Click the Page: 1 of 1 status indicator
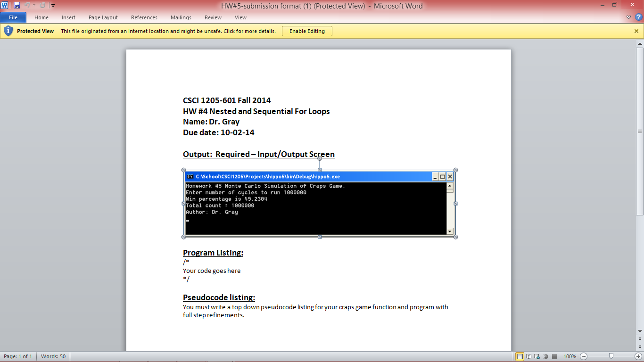Viewport: 644px width, 362px height. (x=18, y=356)
